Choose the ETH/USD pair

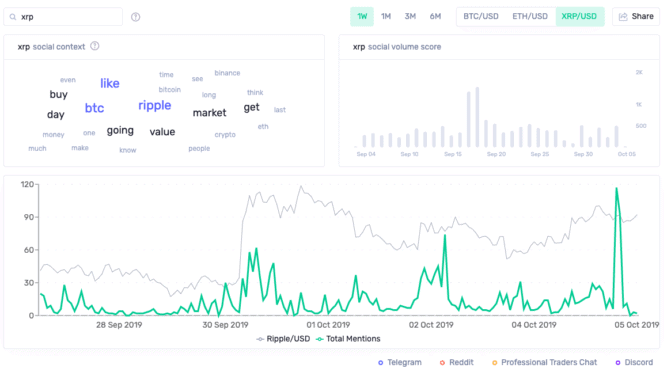pos(530,17)
